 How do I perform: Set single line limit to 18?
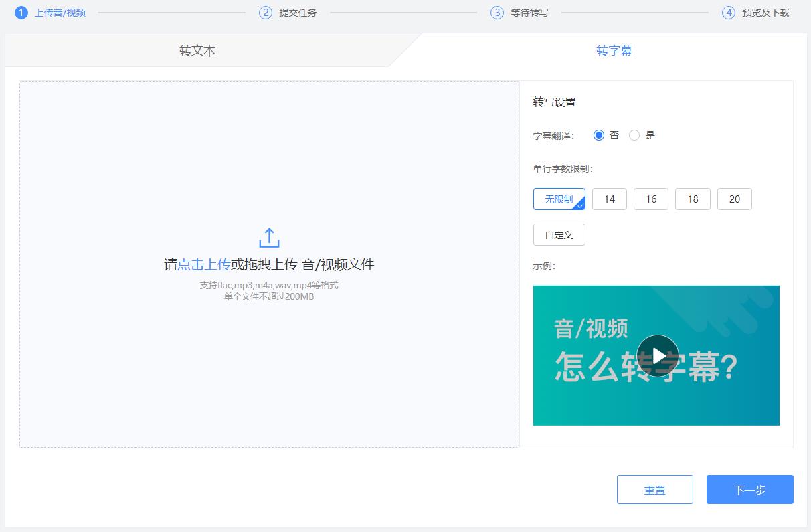point(693,199)
